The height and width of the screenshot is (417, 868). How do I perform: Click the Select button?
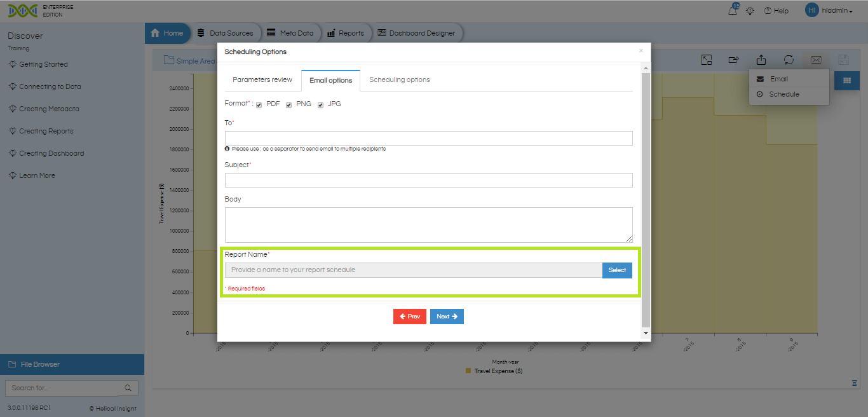(x=617, y=270)
